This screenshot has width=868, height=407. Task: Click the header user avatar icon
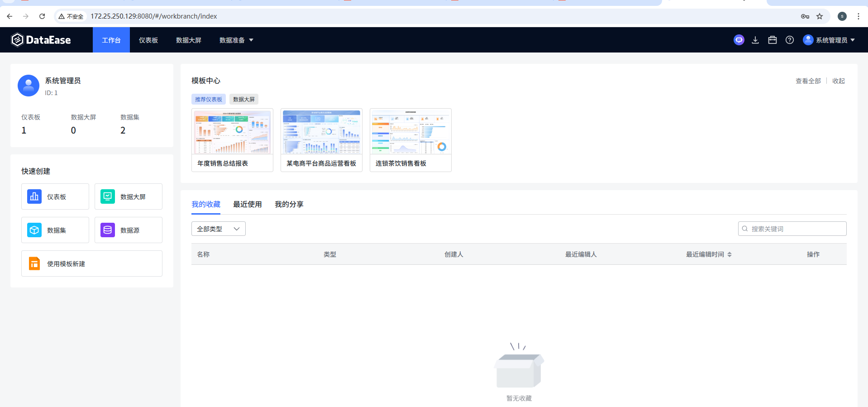pos(808,40)
